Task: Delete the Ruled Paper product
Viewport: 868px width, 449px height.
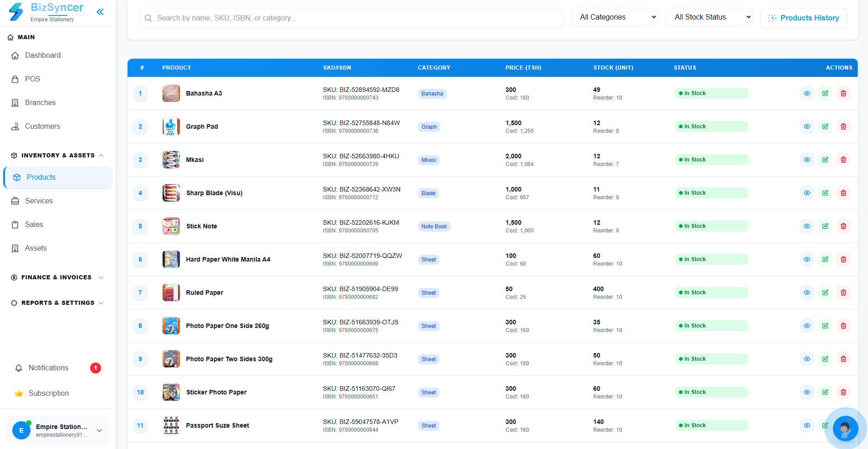Action: [x=843, y=293]
